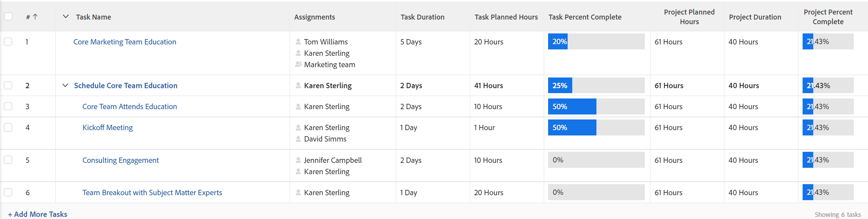Click user icon in Core Team Attends row

click(x=298, y=107)
